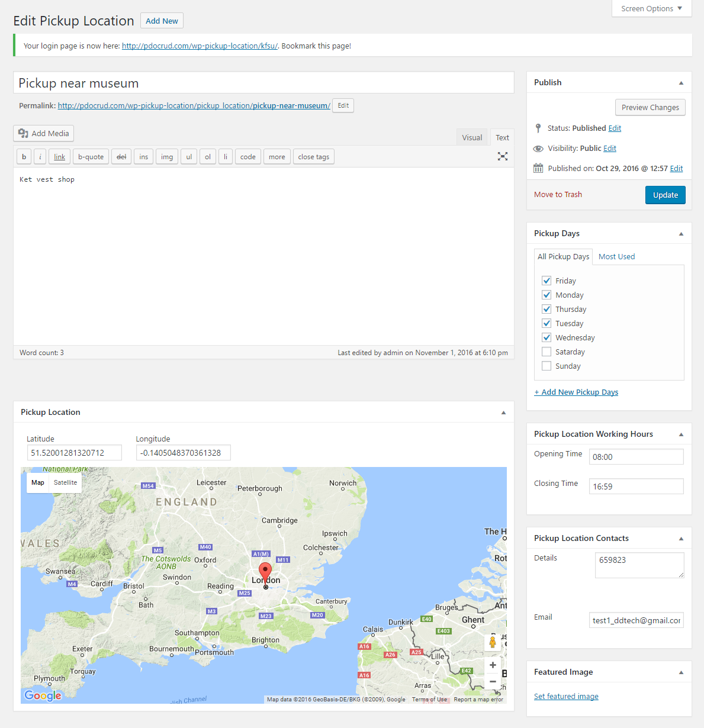Open the pickup-near-museum permalink URL
This screenshot has height=728, width=704.
pos(194,105)
